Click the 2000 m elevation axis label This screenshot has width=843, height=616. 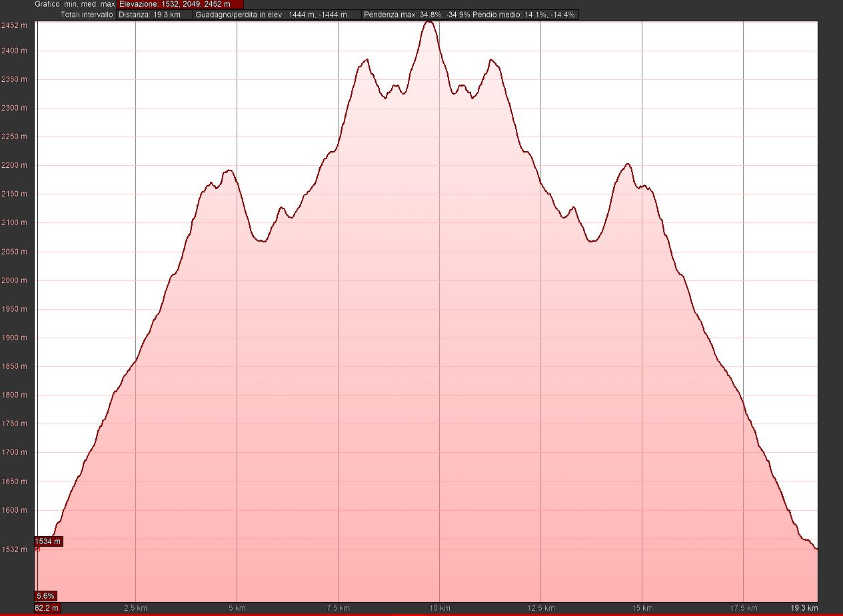point(13,280)
